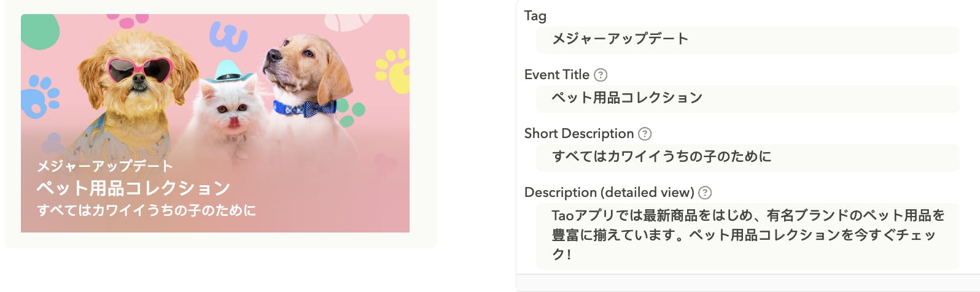Click the yellow paw print on the banner

(394, 71)
